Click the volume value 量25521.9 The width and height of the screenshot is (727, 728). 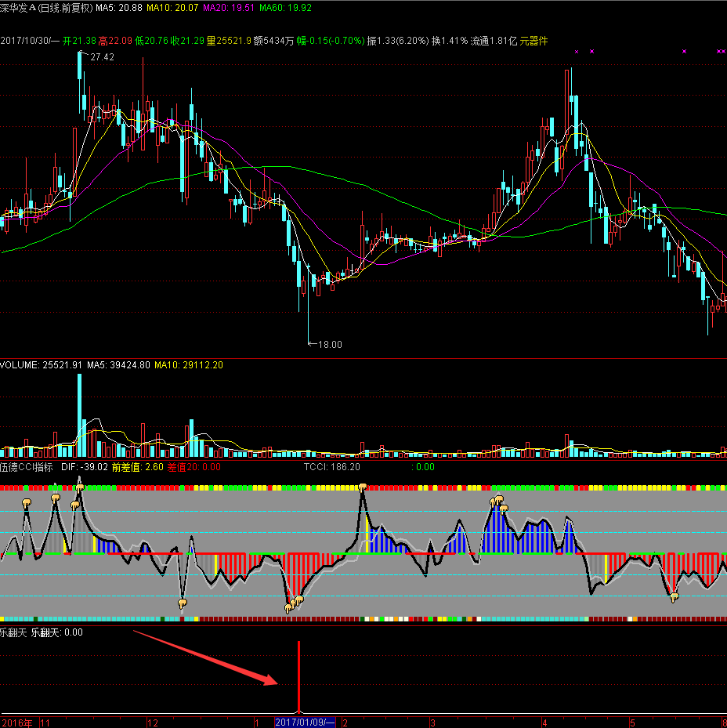(x=229, y=41)
